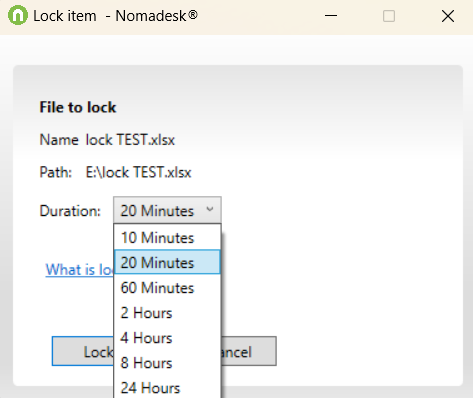Click the path E:\lock TEST.xlsx text
This screenshot has width=473, height=398.
(138, 172)
